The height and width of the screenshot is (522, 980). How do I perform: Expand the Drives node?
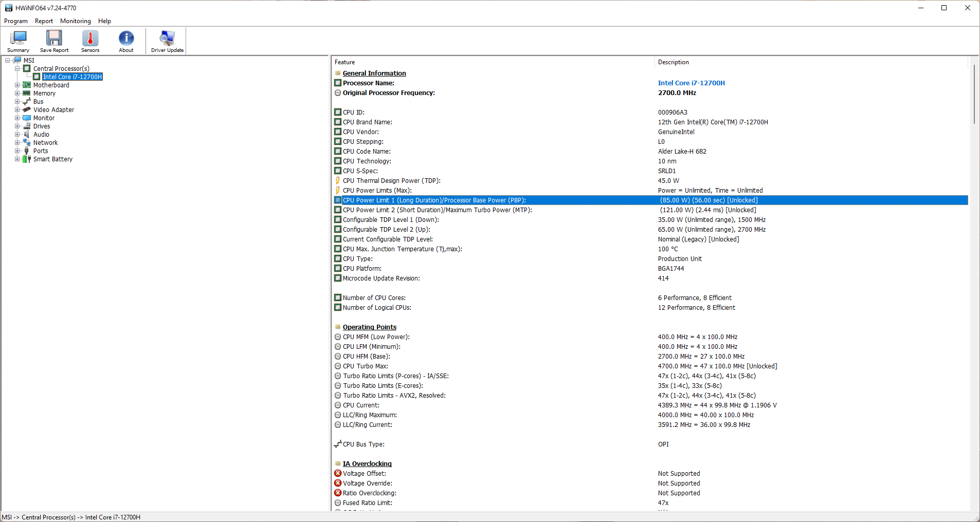coord(17,126)
